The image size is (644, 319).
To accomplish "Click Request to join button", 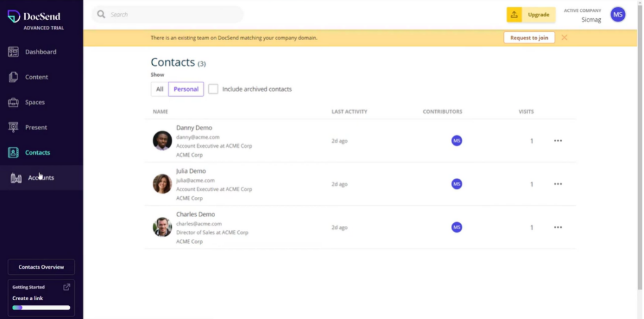I will click(x=529, y=37).
